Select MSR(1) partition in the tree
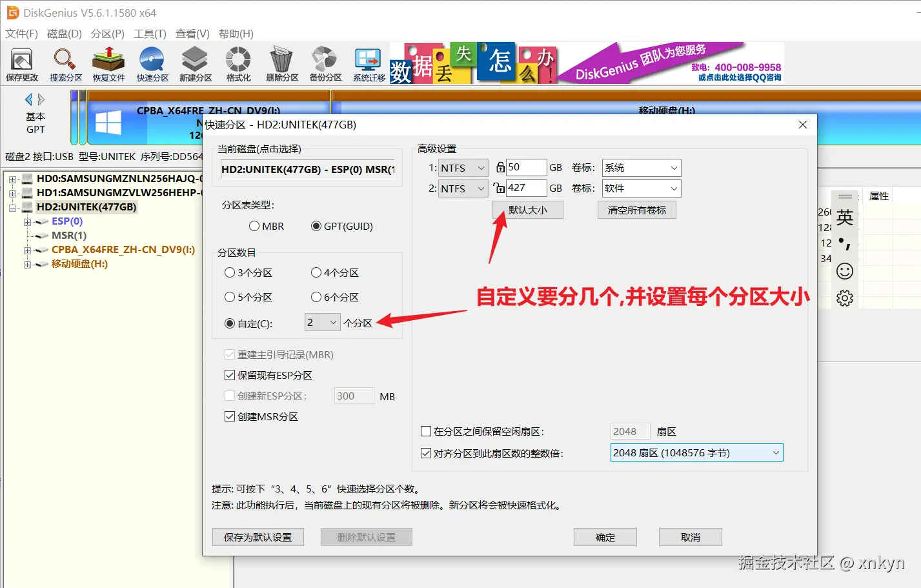 69,235
